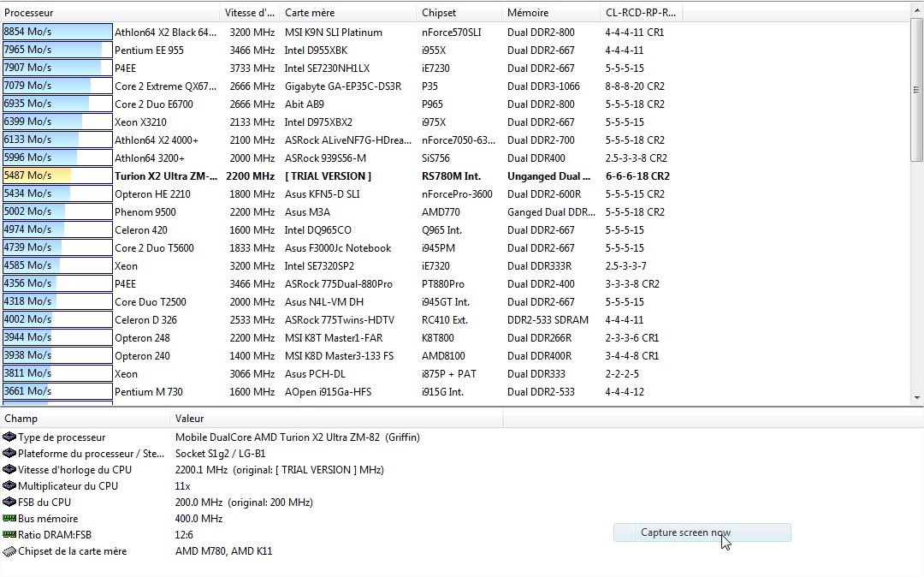Click the Gigabyte GA-EP35C-DS3R motherboard cell

click(x=343, y=86)
